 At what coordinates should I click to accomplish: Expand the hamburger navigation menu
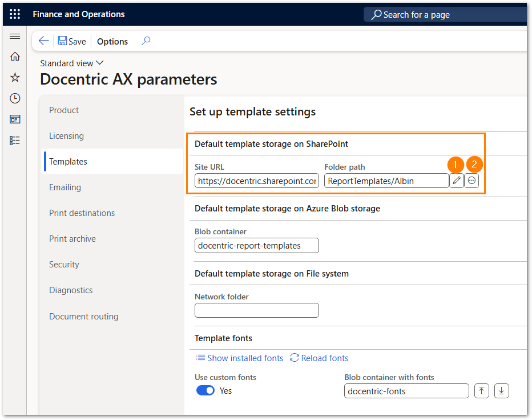tap(15, 37)
